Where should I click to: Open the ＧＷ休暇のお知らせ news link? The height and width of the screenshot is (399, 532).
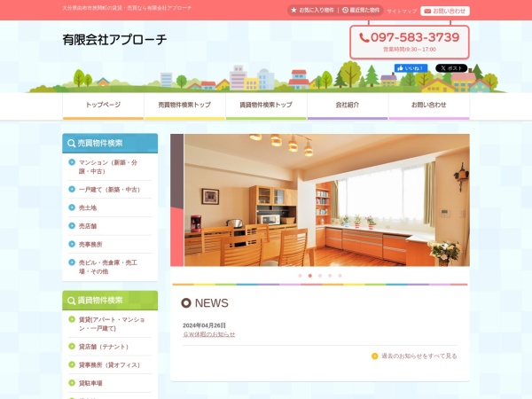click(x=209, y=334)
